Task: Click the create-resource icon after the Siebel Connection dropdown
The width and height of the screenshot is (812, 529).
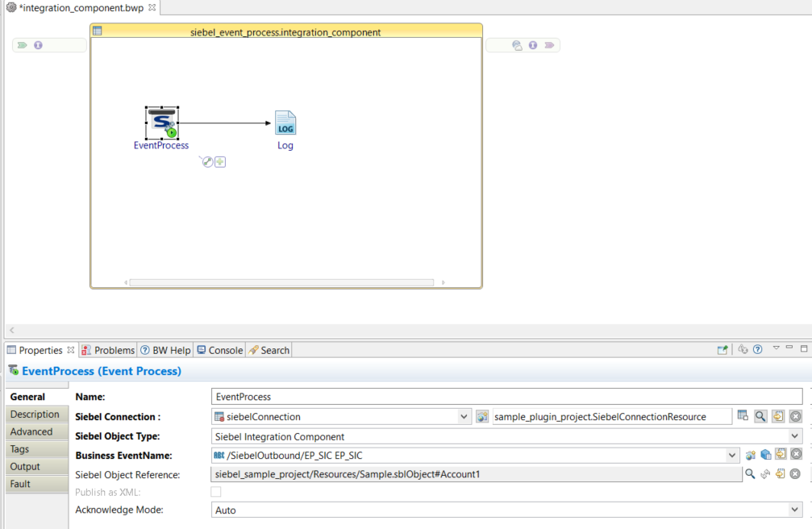Action: [x=482, y=417]
